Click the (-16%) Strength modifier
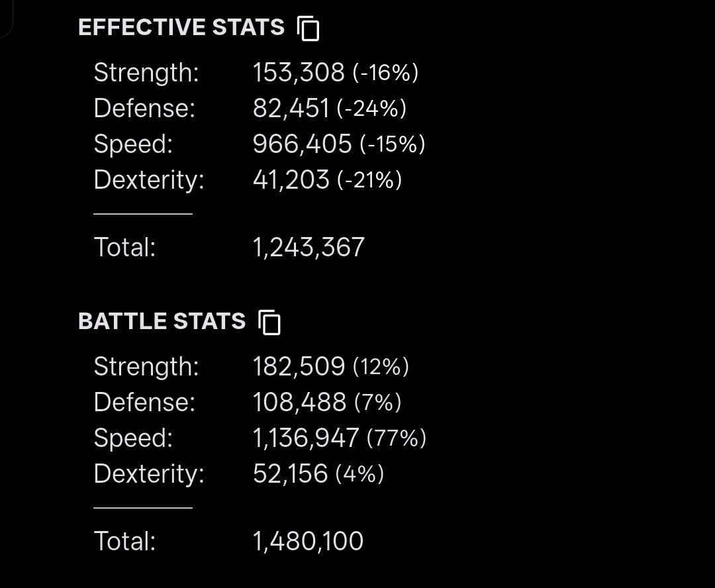Image resolution: width=715 pixels, height=588 pixels. 386,73
